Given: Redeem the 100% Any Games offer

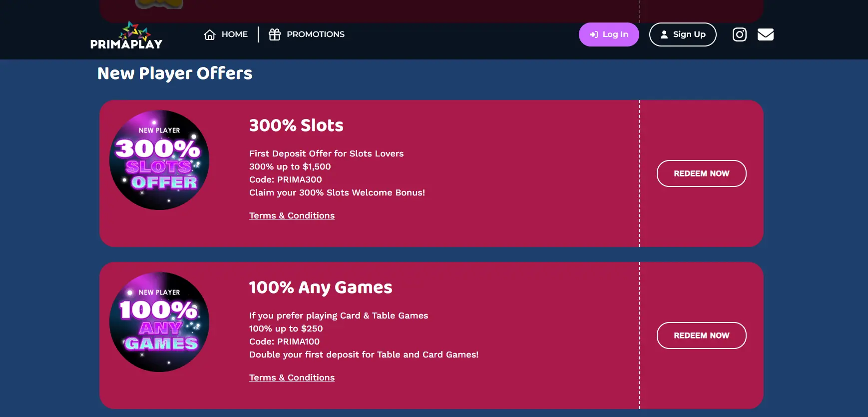Looking at the screenshot, I should point(701,335).
